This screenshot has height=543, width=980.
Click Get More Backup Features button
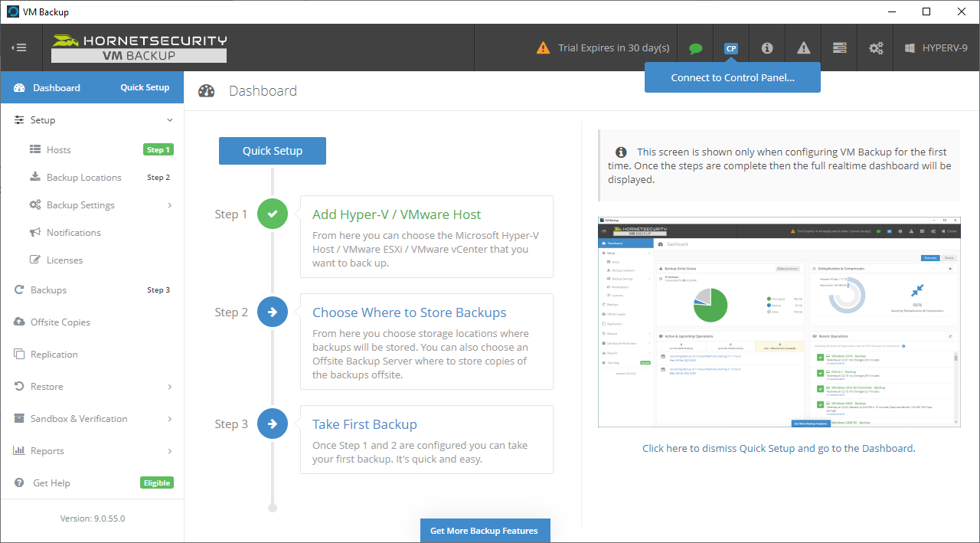click(x=485, y=531)
